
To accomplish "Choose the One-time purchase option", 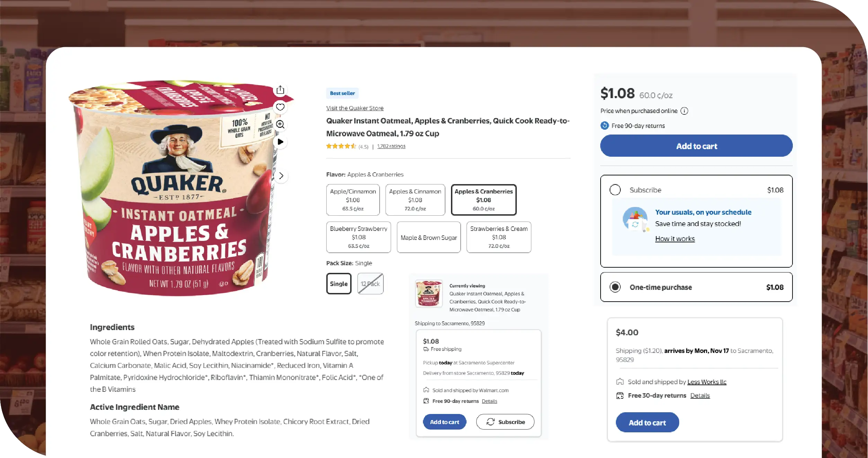I will click(x=615, y=287).
